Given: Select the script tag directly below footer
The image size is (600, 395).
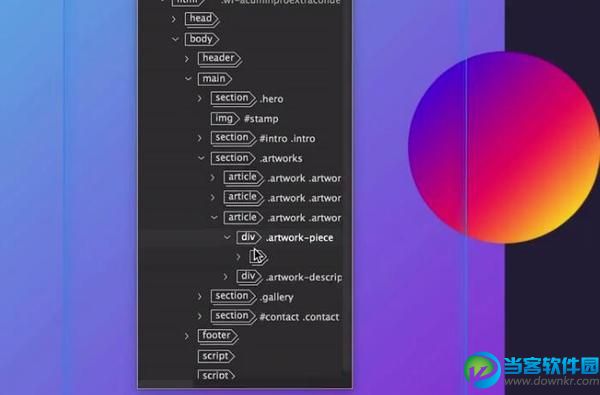Looking at the screenshot, I should pyautogui.click(x=216, y=356).
